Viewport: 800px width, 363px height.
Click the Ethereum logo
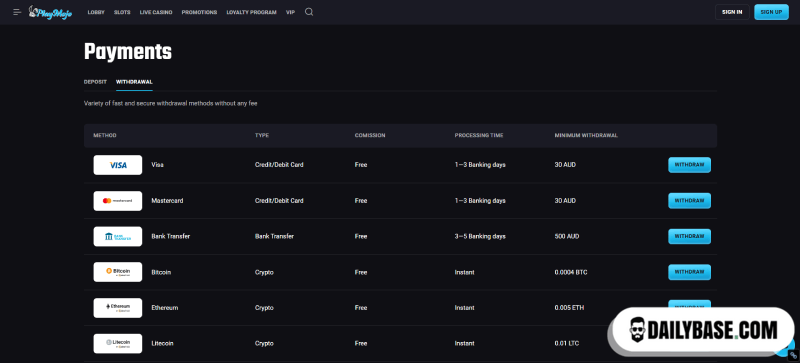[118, 308]
